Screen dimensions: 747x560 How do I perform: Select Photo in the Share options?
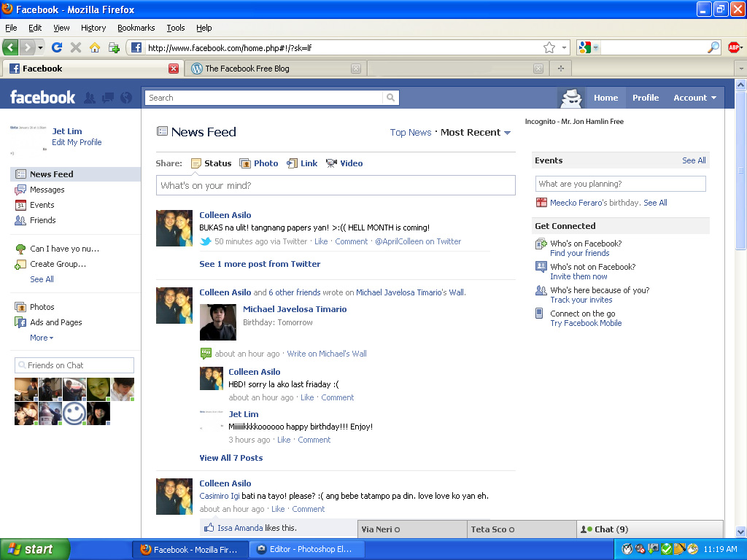click(259, 163)
